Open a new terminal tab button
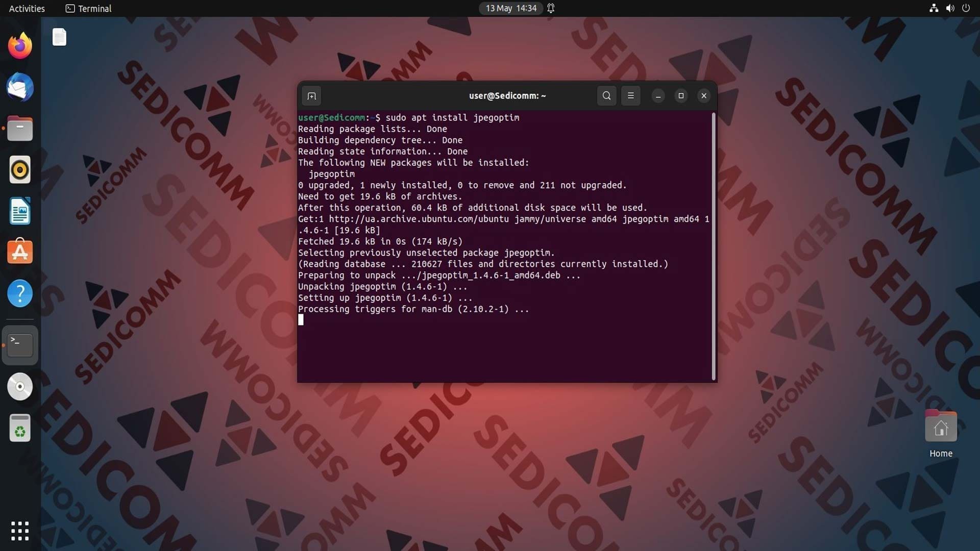 pos(312,96)
